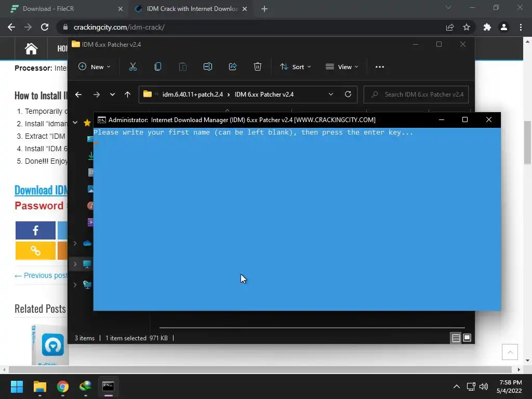
Task: Select the IDM Crack with Internet Download tab
Action: (190, 9)
